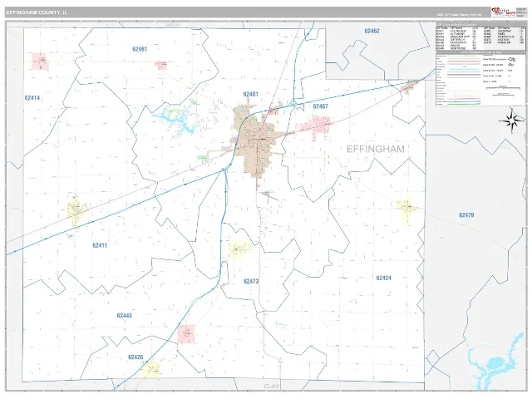Select ZIP code label 62411

coord(100,245)
